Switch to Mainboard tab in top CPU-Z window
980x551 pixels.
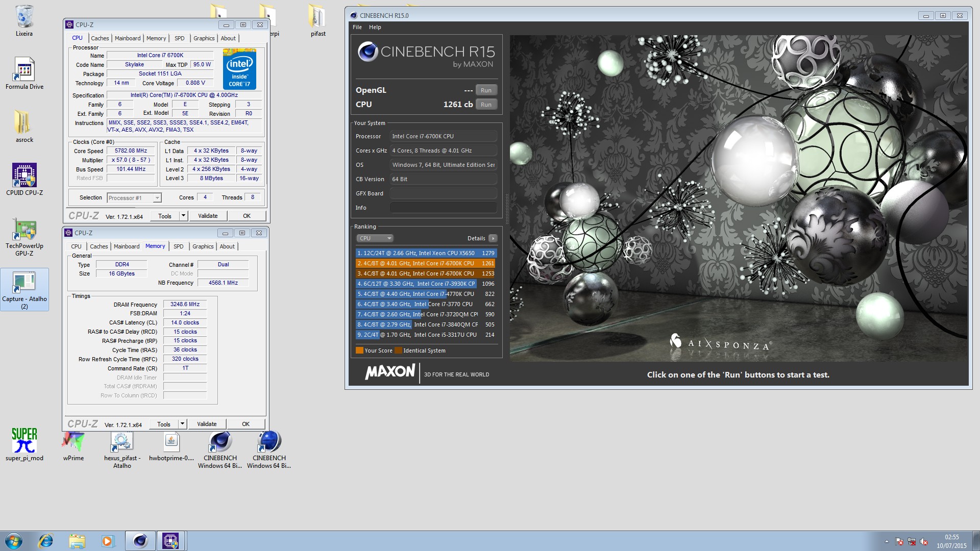(x=128, y=38)
